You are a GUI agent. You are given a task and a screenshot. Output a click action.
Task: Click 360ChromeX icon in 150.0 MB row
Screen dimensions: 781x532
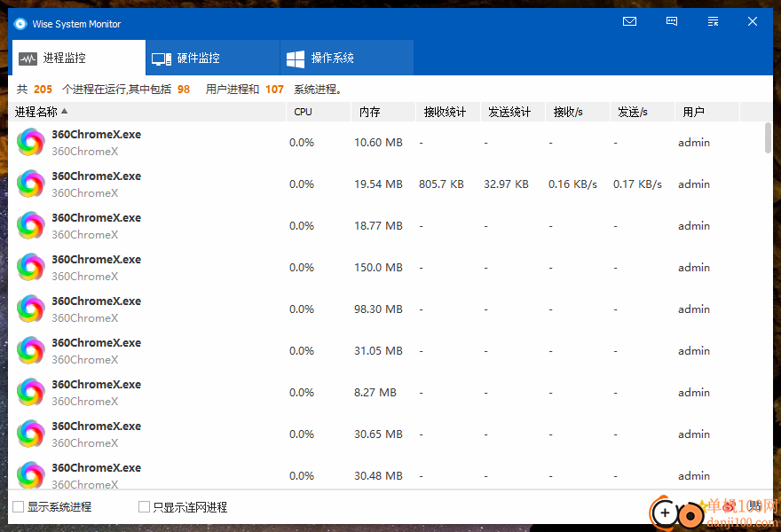pos(31,267)
